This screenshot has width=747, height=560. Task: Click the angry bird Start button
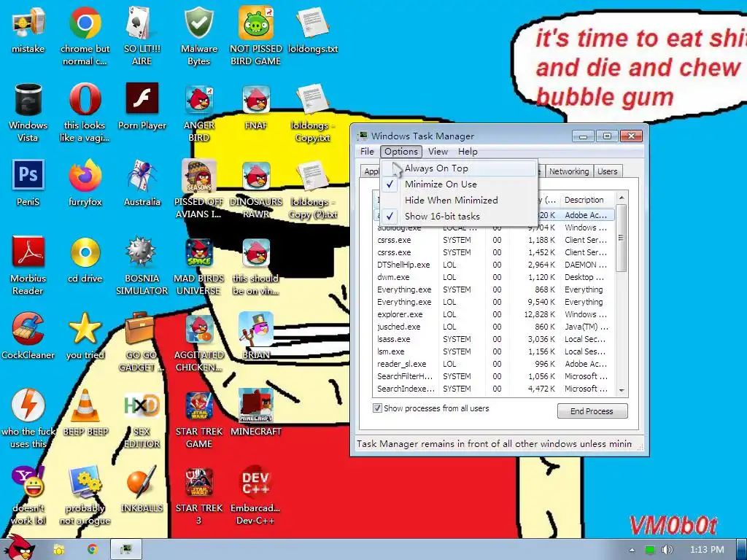point(20,548)
